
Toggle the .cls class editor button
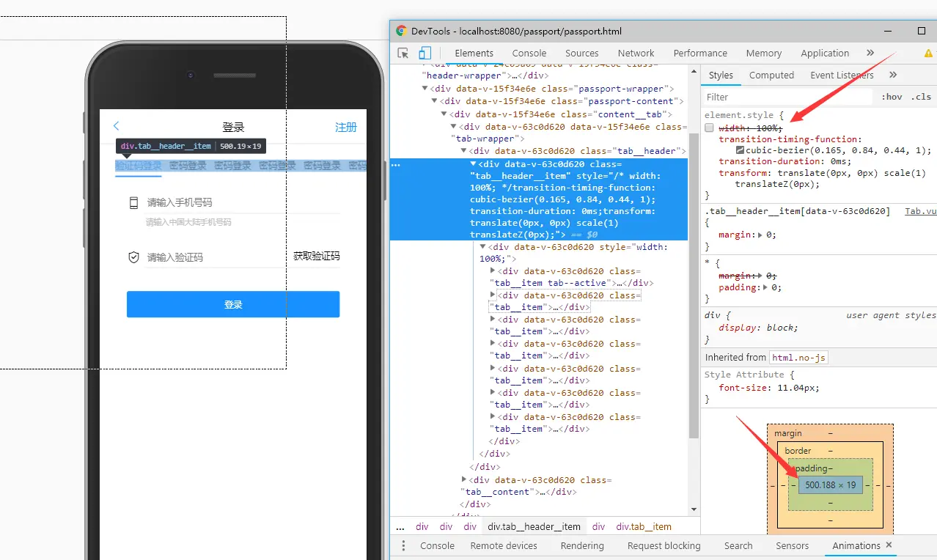(921, 97)
